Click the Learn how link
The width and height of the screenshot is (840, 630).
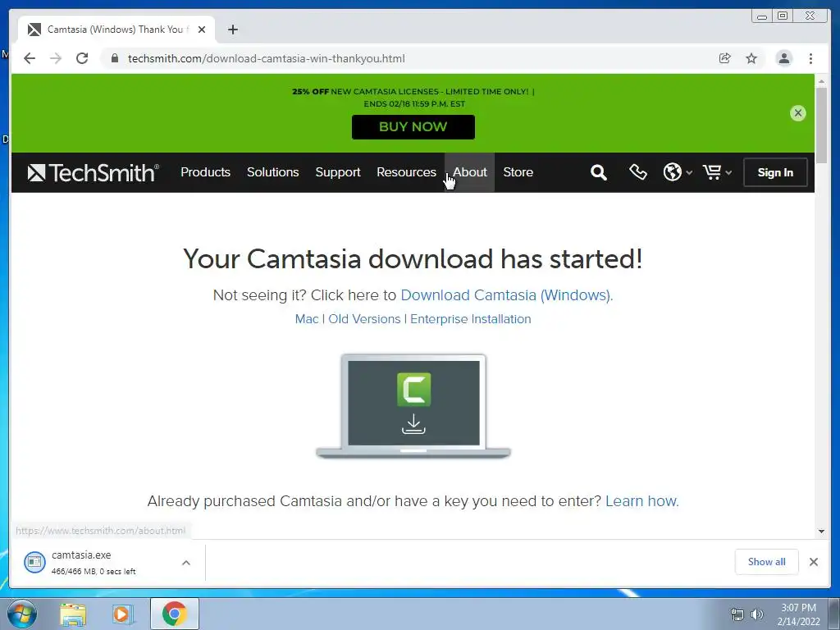[x=641, y=501]
